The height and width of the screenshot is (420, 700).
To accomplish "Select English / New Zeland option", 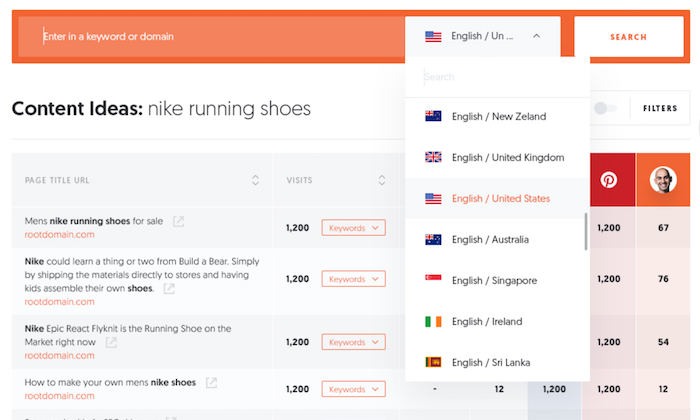I will pos(497,116).
